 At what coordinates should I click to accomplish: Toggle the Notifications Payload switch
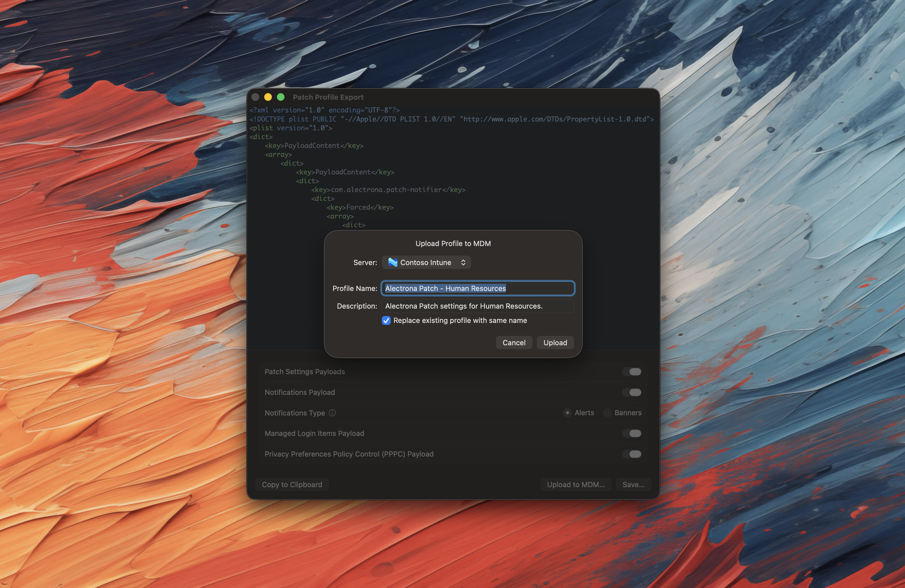(x=632, y=392)
